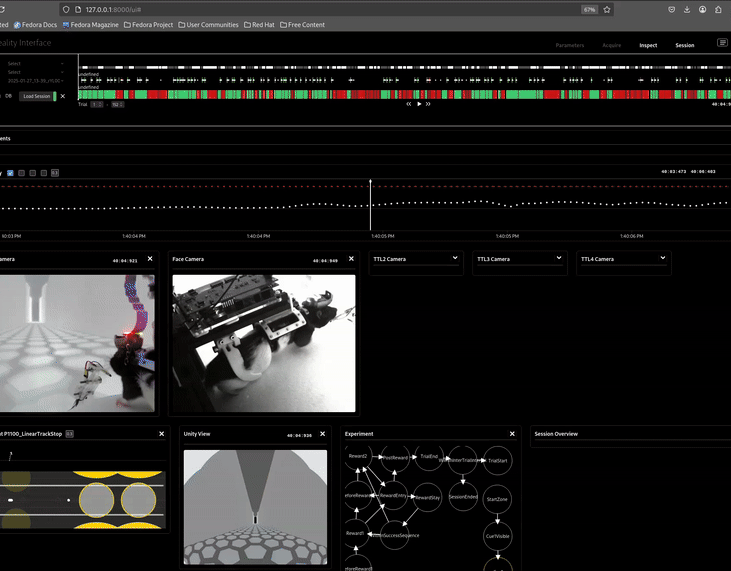Play the session timeline
This screenshot has height=571, width=731.
(x=419, y=104)
